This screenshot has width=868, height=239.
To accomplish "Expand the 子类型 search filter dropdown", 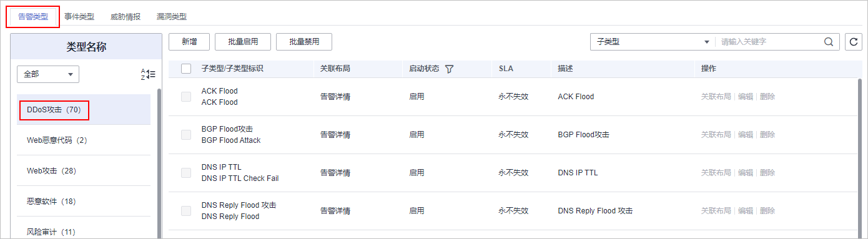I will tap(652, 42).
